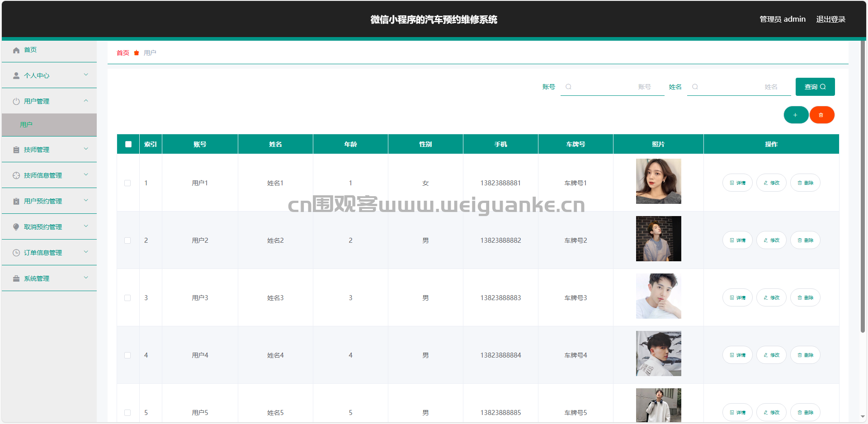Click the search icon in 姓名 field
This screenshot has width=868, height=424.
[695, 87]
